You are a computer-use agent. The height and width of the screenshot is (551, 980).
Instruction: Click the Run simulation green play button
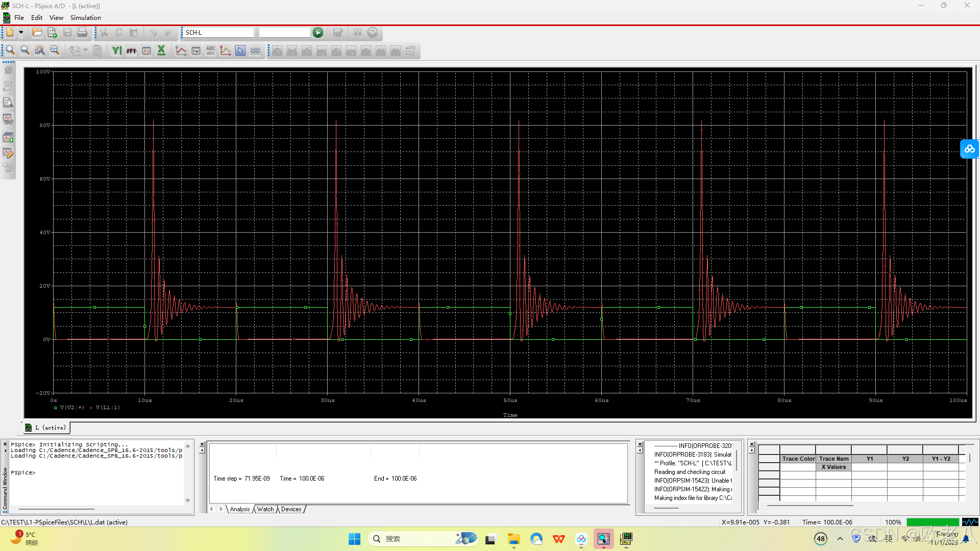[x=318, y=33]
